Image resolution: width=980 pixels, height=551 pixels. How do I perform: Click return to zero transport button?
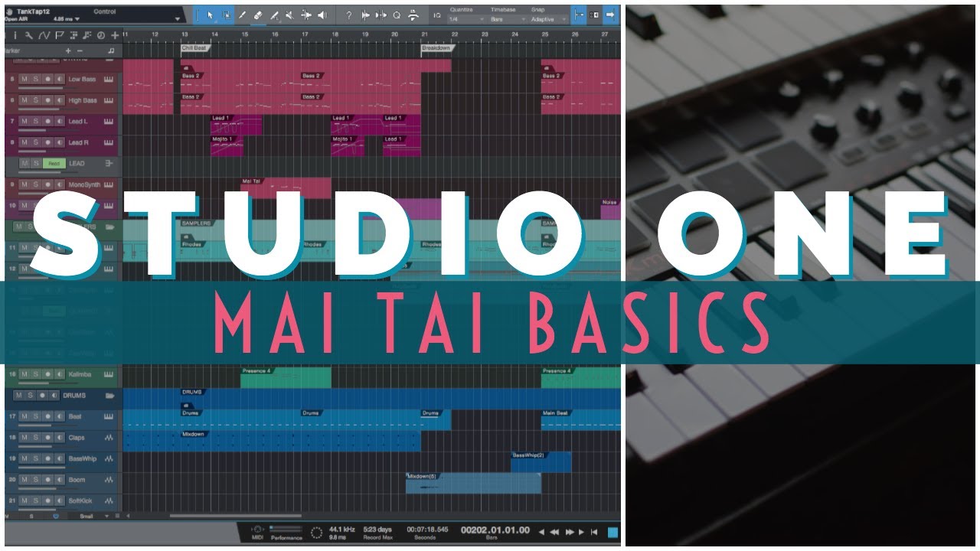[593, 532]
